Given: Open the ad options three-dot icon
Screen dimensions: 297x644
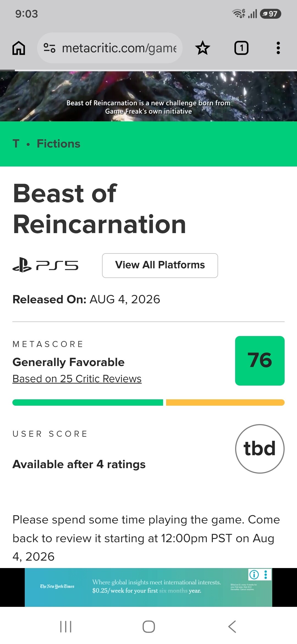Looking at the screenshot, I should tap(266, 574).
